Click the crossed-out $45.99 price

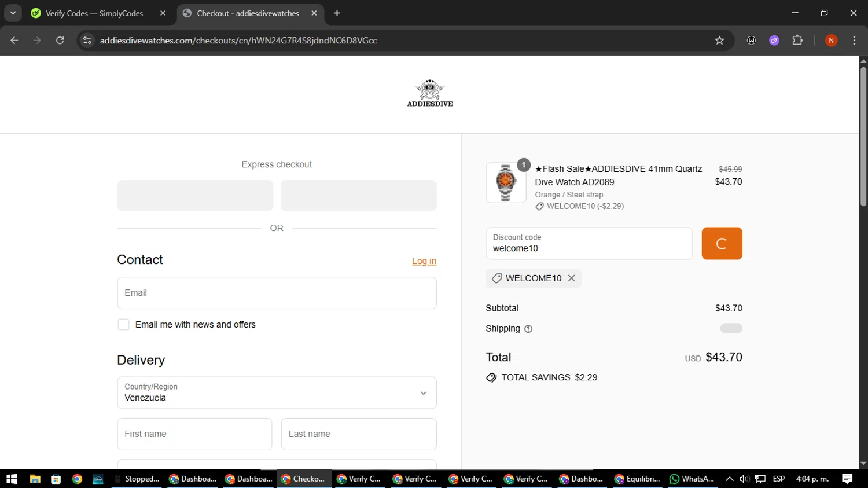click(x=730, y=170)
